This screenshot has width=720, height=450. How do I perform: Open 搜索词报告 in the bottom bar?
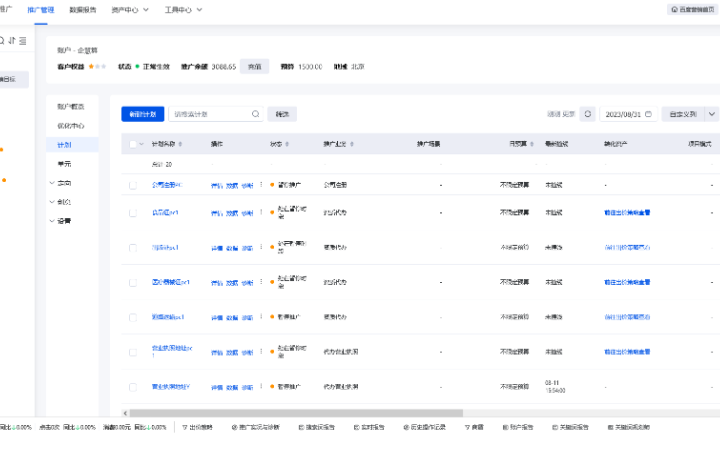click(317, 427)
